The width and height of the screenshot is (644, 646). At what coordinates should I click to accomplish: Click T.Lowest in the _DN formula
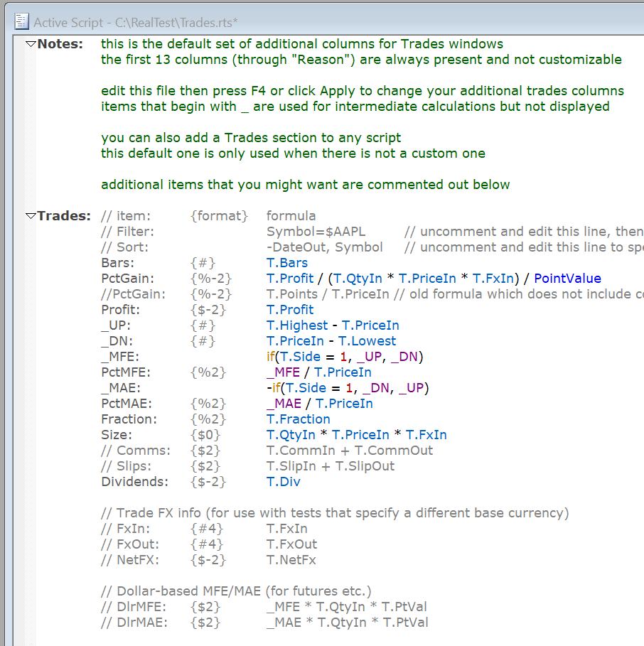point(369,341)
